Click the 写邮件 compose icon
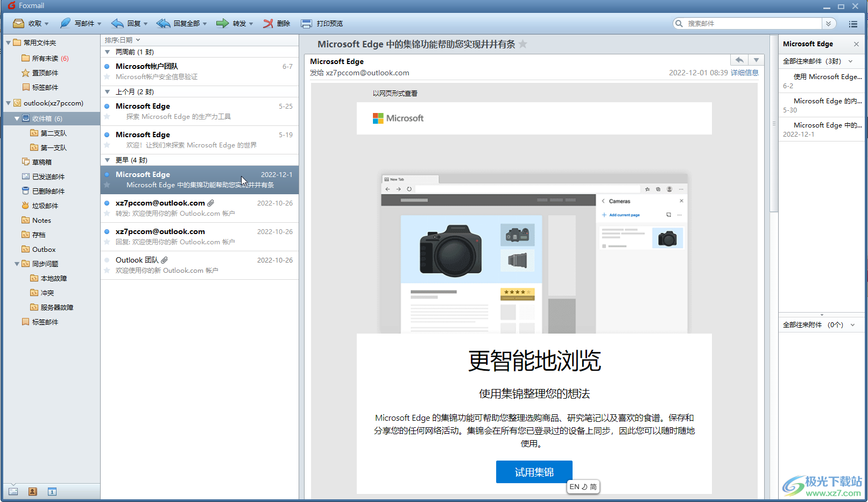The height and width of the screenshot is (502, 868). (65, 23)
